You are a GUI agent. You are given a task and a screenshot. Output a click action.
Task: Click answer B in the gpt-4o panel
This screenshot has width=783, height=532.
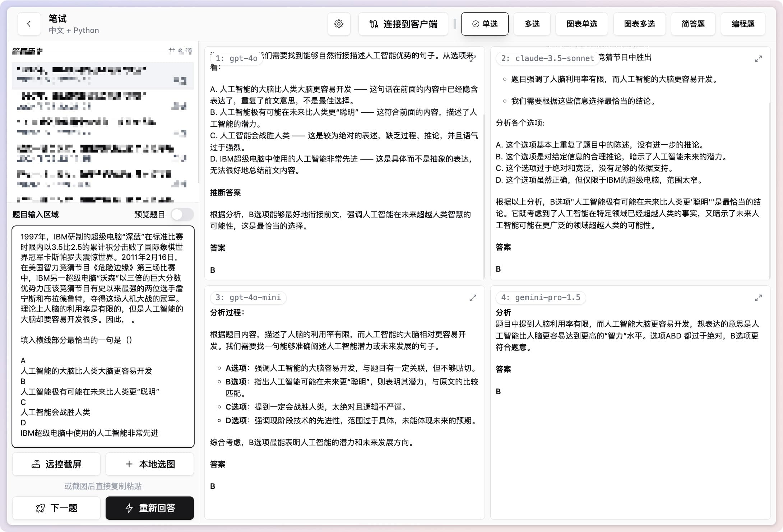point(213,270)
